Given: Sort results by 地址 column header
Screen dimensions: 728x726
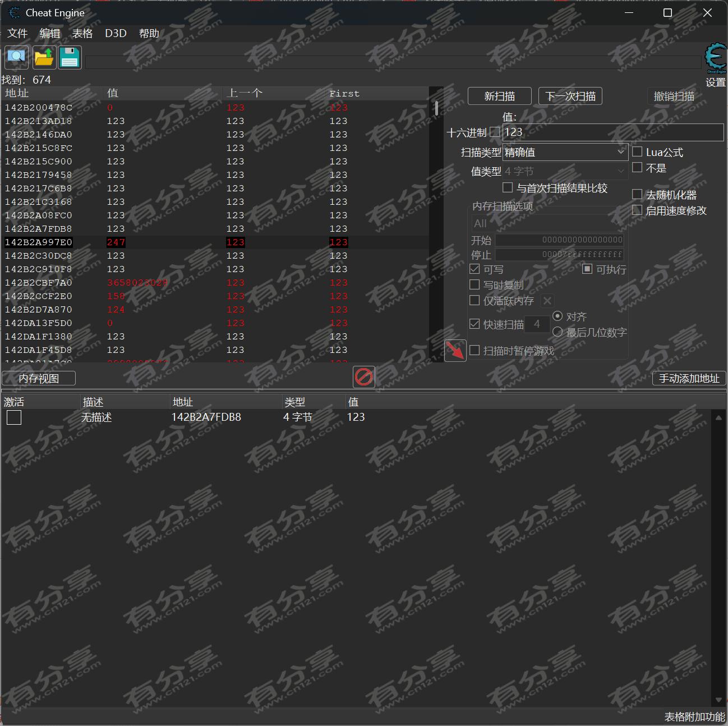Looking at the screenshot, I should pyautogui.click(x=53, y=93).
